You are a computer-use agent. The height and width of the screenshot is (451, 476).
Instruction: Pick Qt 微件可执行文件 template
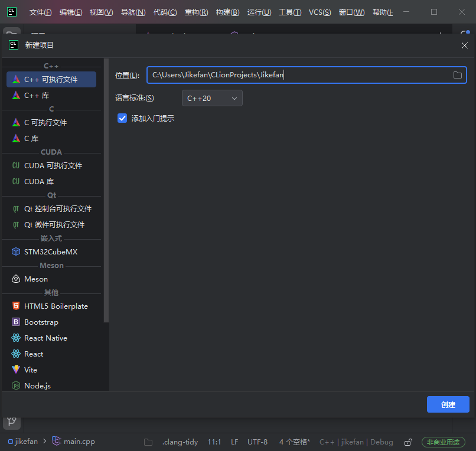(51, 225)
